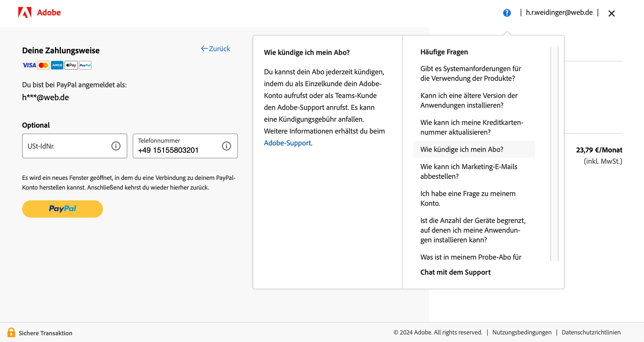The width and height of the screenshot is (644, 342).
Task: Click the Telefonnummer info icon
Action: pos(226,146)
